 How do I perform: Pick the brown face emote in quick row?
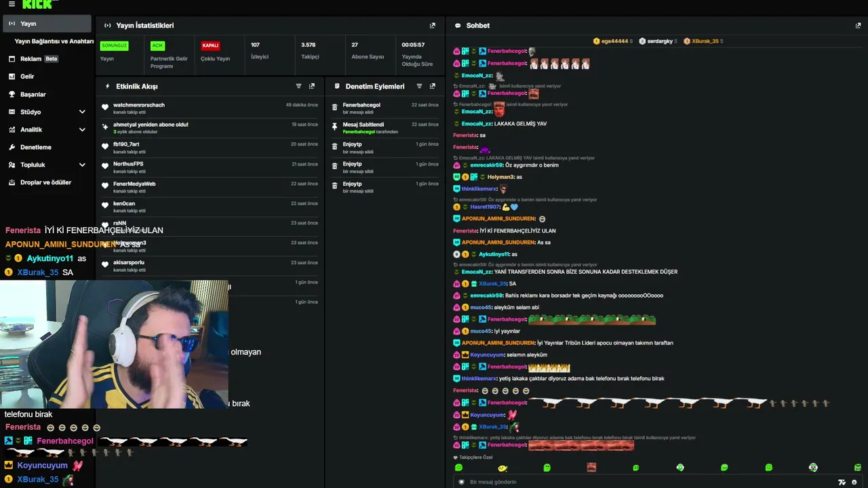[x=591, y=468]
